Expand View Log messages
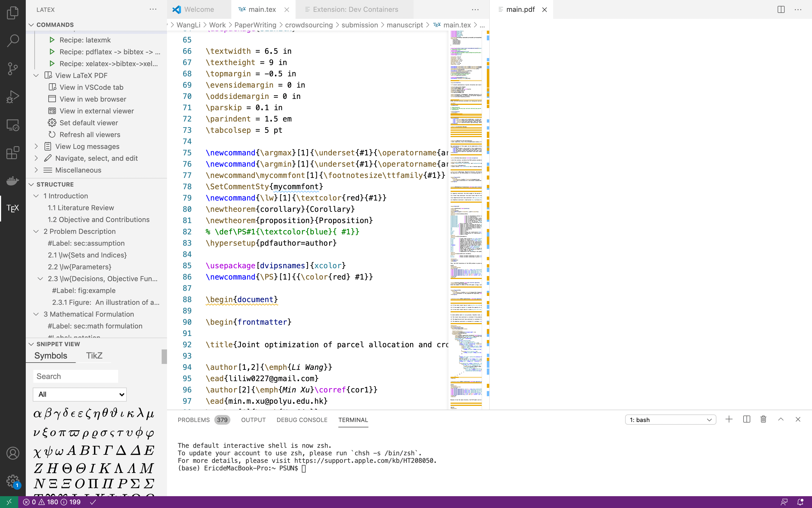This screenshot has height=508, width=812. point(36,146)
